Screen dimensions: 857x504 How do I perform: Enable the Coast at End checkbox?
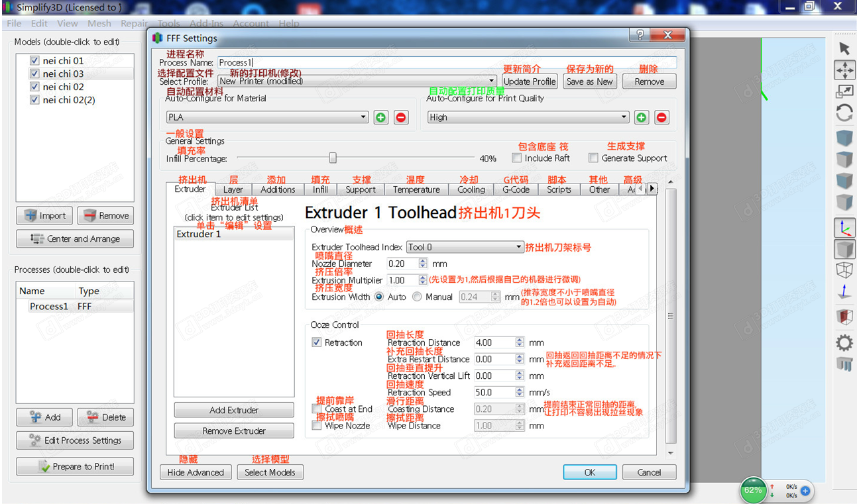pyautogui.click(x=316, y=409)
